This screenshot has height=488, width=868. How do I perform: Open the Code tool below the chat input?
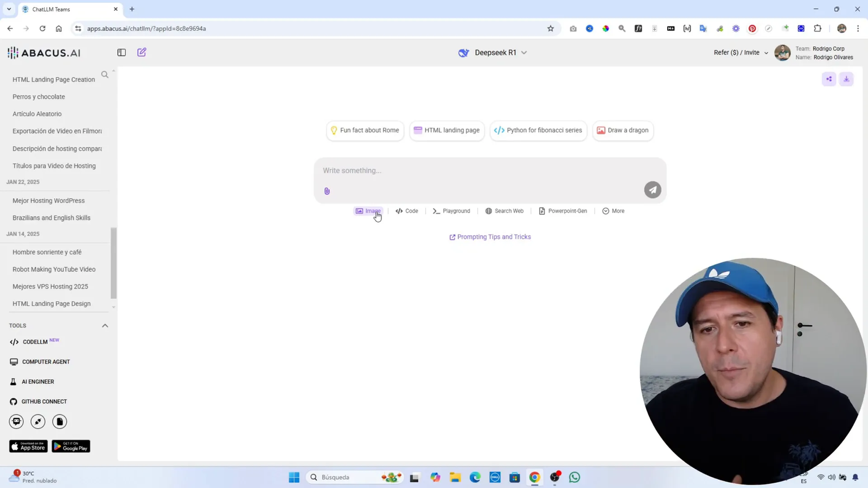point(407,211)
